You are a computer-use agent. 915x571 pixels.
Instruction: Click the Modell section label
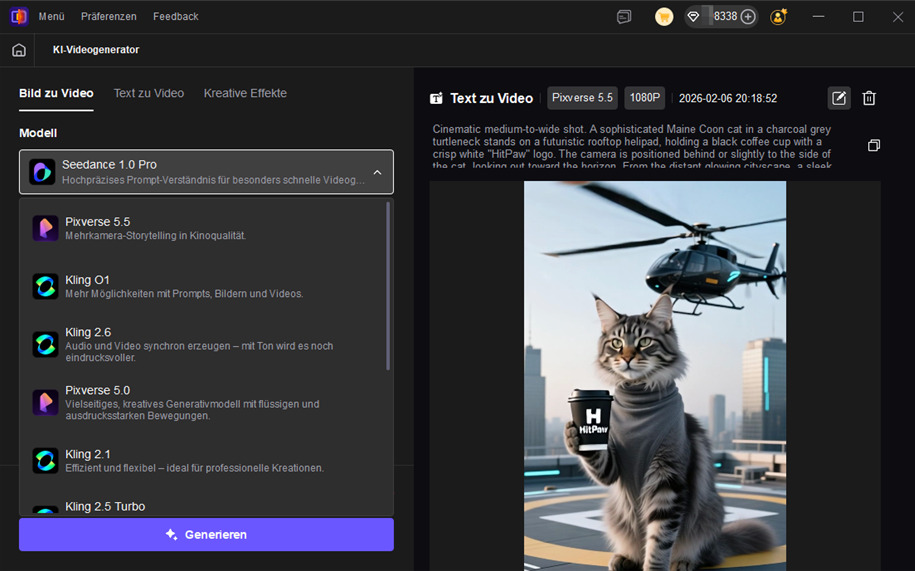(38, 133)
